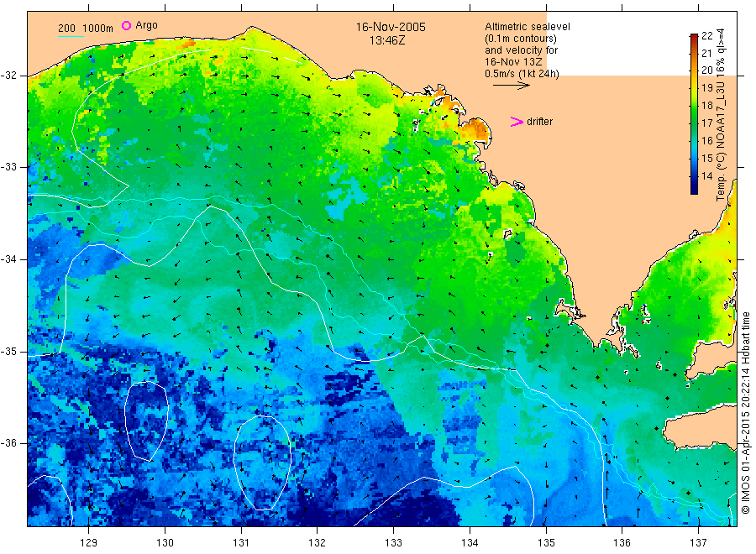
Task: Click the longitude label 134
Action: [x=470, y=543]
